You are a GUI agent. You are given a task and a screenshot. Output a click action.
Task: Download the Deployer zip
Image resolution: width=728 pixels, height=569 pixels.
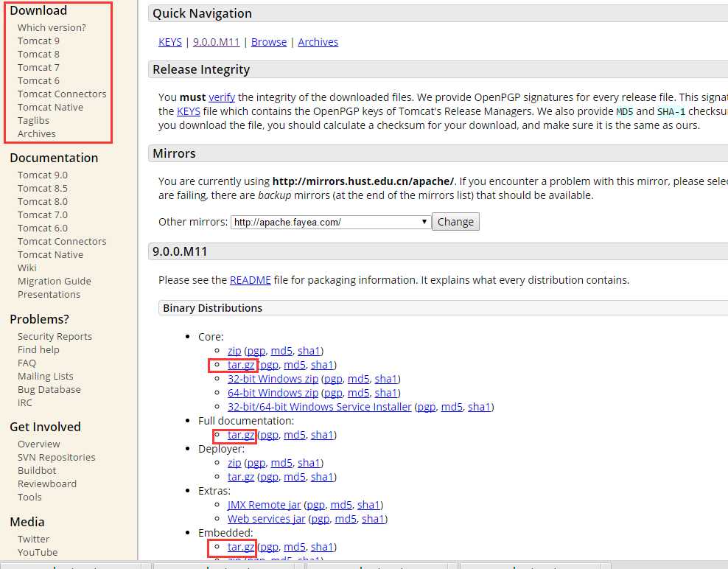click(234, 463)
